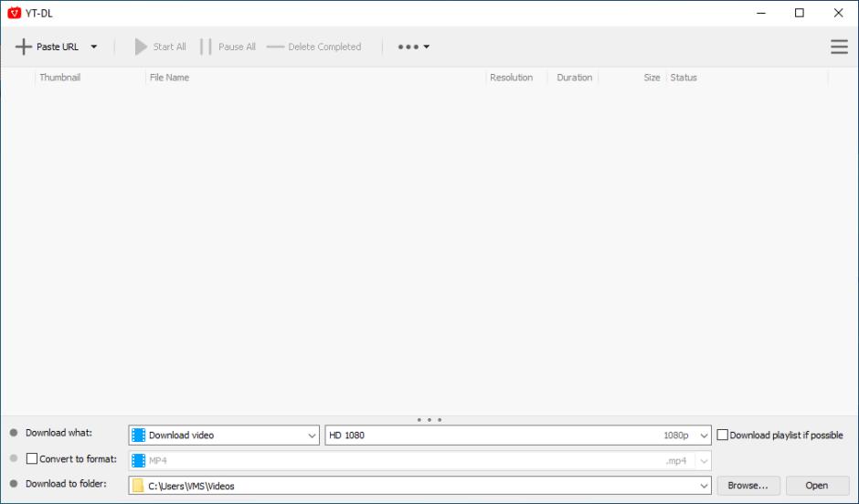Image resolution: width=859 pixels, height=504 pixels.
Task: Click the Pause All toolbar button
Action: (228, 47)
